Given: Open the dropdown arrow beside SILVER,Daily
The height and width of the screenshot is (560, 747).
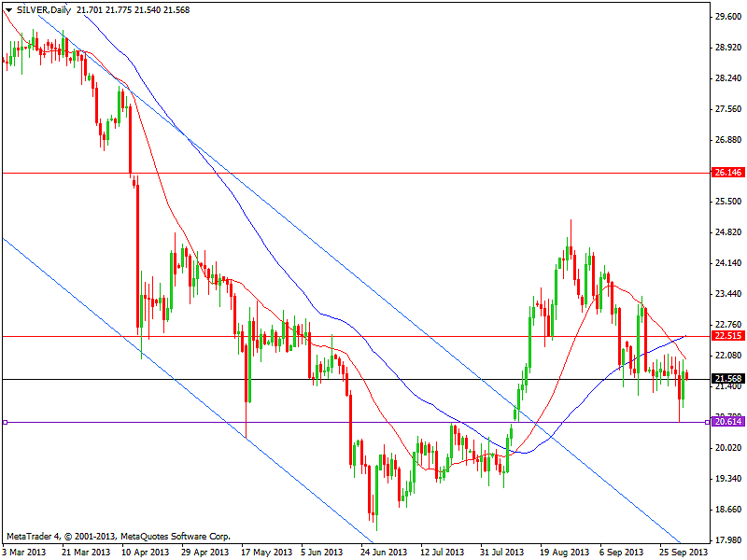Looking at the screenshot, I should 8,9.
